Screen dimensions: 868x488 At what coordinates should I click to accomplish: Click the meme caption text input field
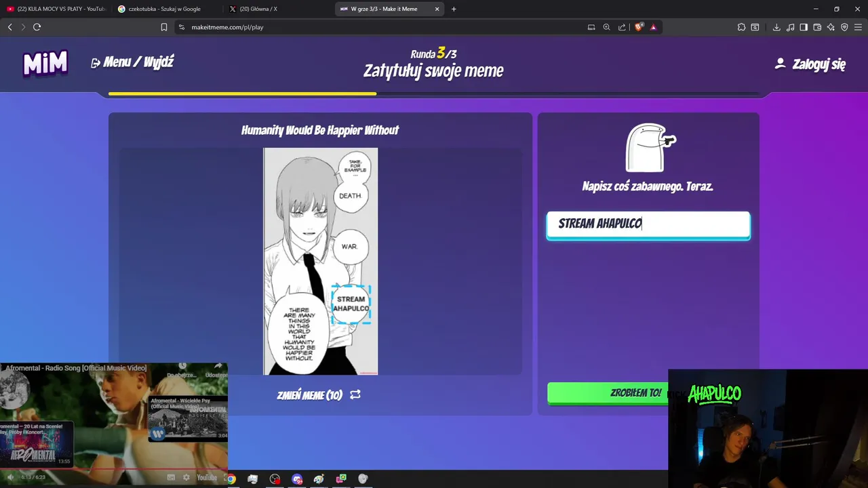(648, 224)
